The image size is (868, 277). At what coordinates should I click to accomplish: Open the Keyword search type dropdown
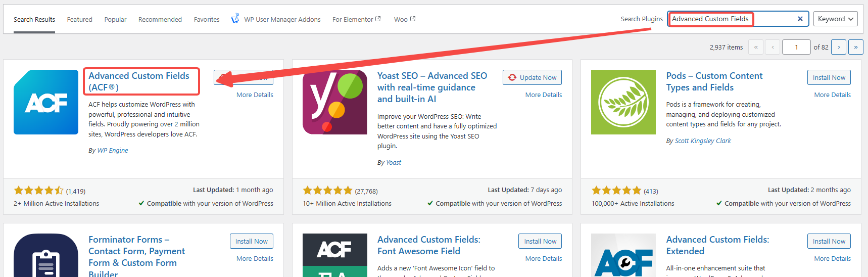click(x=835, y=19)
